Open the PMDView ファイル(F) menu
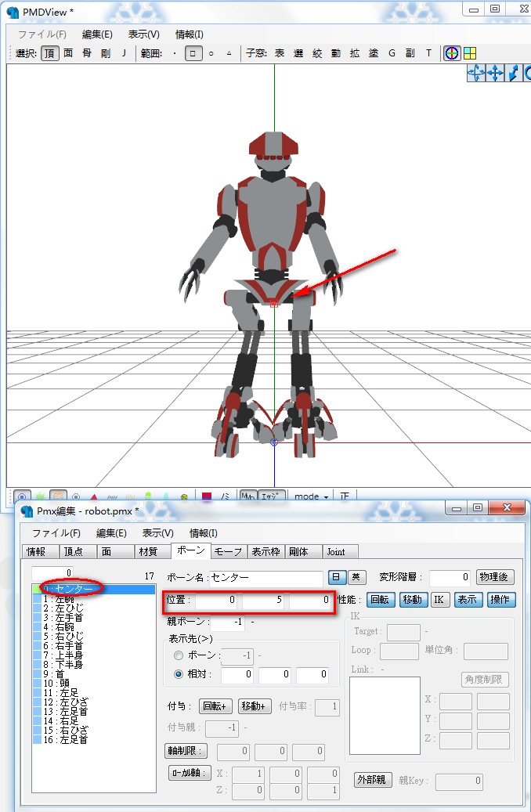This screenshot has height=812, width=531. [42, 34]
